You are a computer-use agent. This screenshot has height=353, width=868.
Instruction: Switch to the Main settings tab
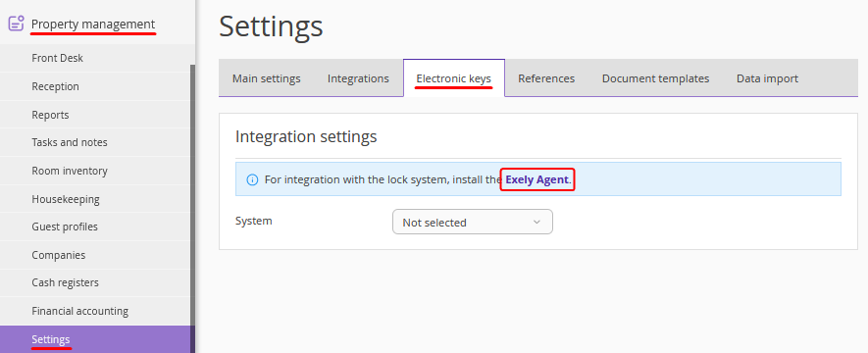click(x=266, y=78)
